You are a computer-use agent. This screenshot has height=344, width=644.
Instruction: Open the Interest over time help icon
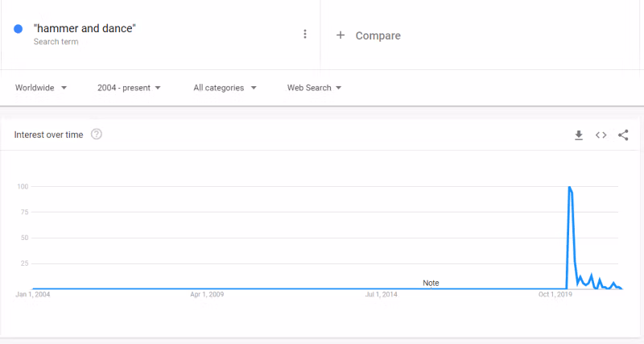97,135
